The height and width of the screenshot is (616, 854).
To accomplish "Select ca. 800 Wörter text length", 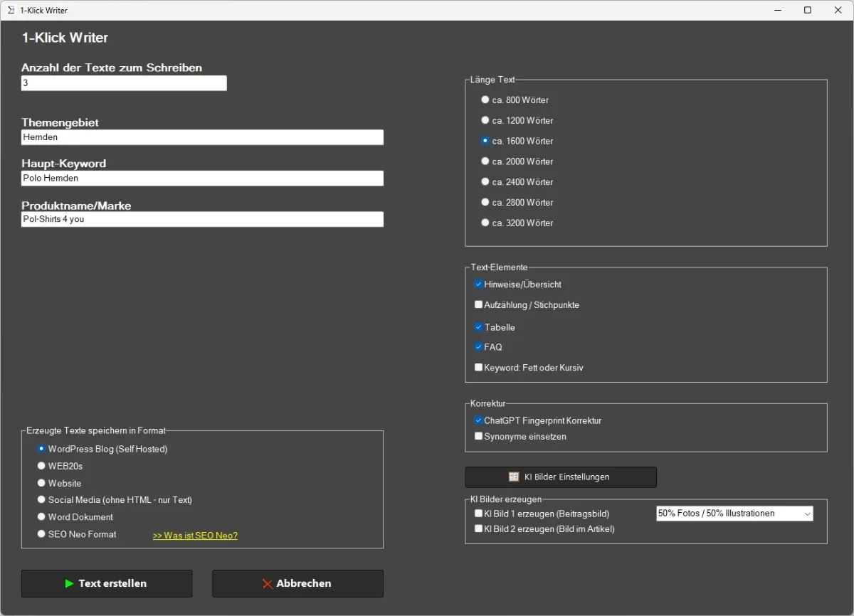I will [485, 100].
